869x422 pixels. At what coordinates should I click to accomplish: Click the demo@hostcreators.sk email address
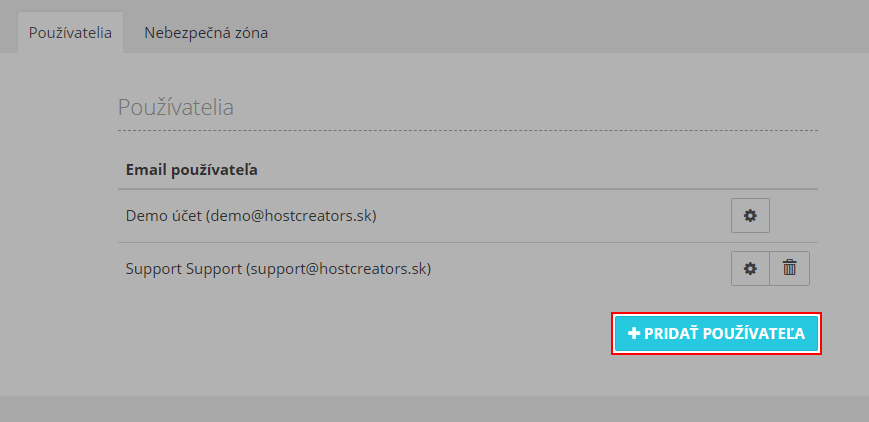[291, 216]
